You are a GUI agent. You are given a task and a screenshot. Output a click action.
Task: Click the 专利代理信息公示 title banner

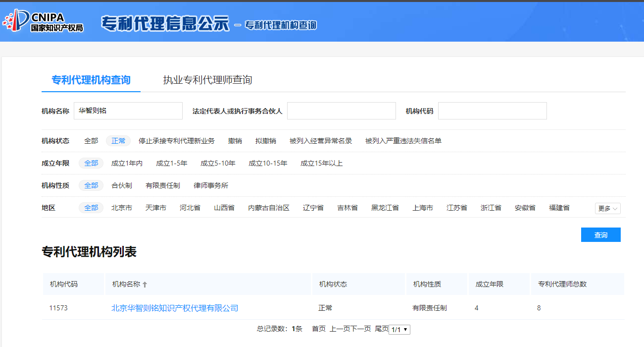pyautogui.click(x=165, y=23)
